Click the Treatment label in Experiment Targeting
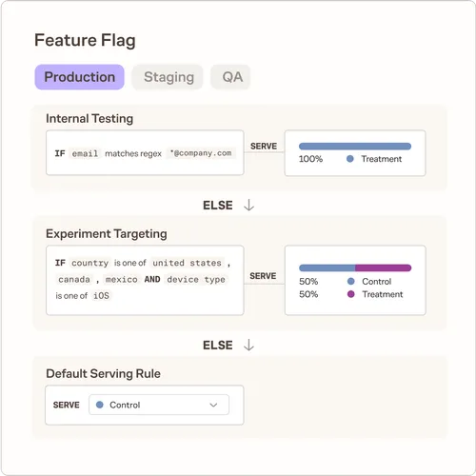The height and width of the screenshot is (476, 476). pyautogui.click(x=383, y=294)
